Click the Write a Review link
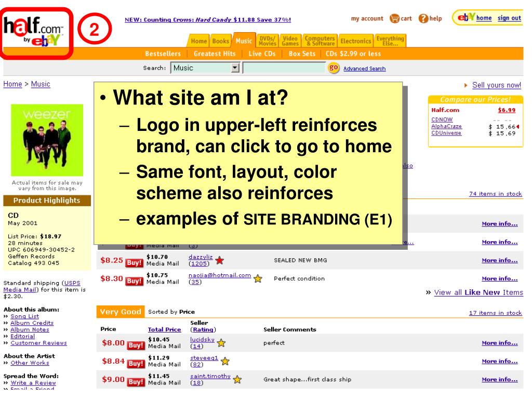The height and width of the screenshot is (399, 532). click(33, 383)
